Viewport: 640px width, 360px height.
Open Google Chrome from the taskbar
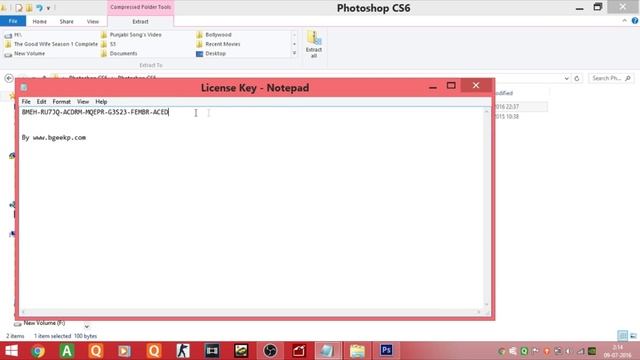click(38, 351)
